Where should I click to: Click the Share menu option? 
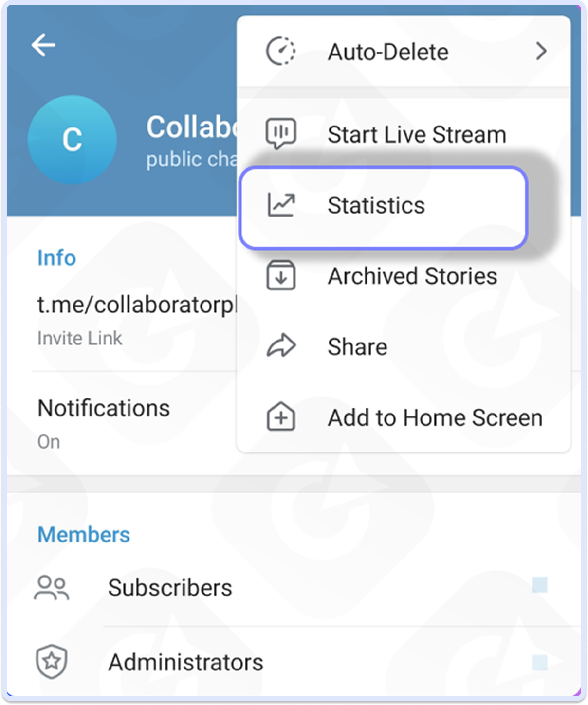(x=357, y=346)
